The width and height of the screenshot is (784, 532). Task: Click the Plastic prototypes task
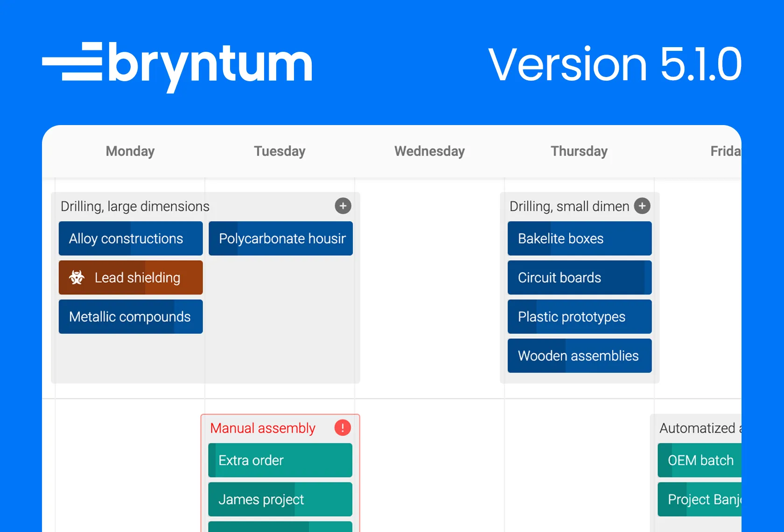580,317
